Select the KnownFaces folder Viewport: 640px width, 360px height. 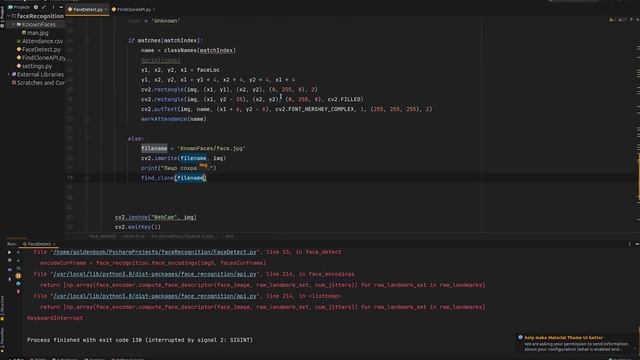pos(39,24)
